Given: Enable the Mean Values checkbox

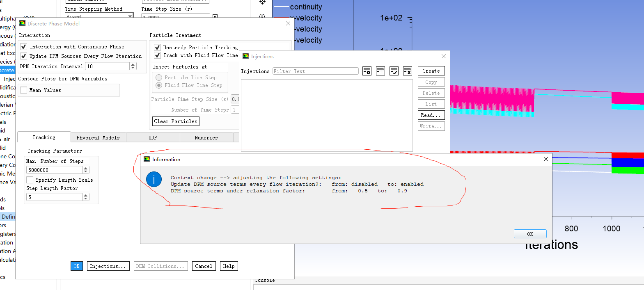Looking at the screenshot, I should (24, 90).
